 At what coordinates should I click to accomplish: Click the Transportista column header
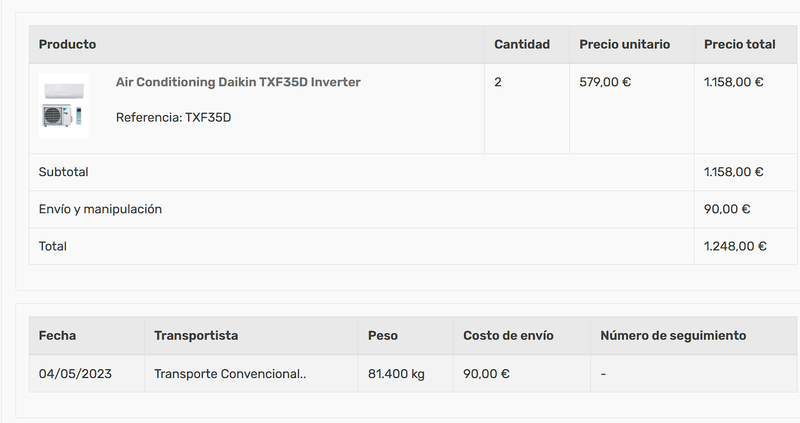[x=196, y=335]
